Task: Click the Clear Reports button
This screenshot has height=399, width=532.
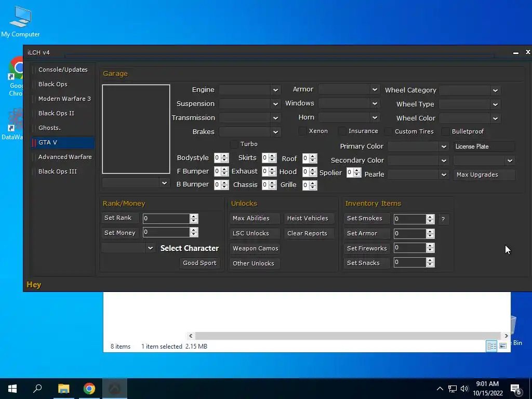Action: pos(309,233)
